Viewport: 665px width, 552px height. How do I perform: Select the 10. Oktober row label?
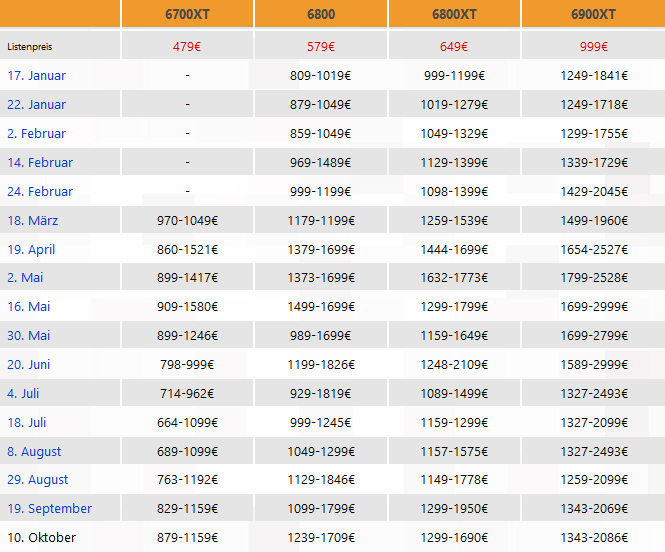[42, 538]
